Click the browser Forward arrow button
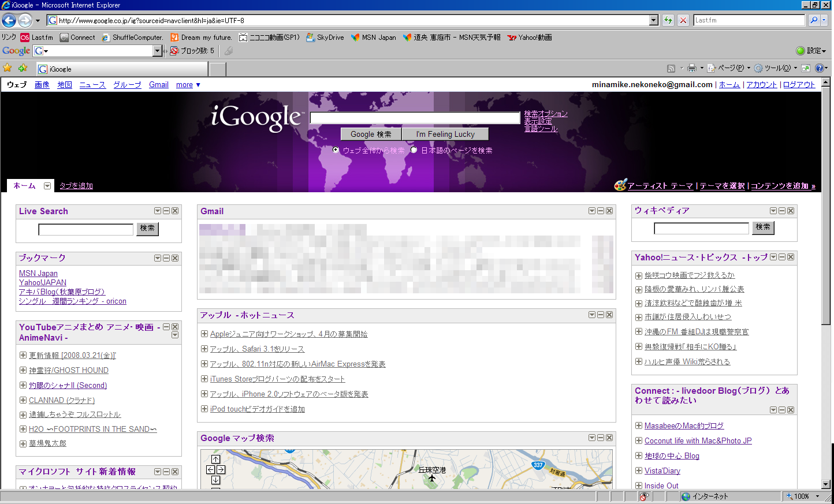834x504 pixels. (25, 21)
